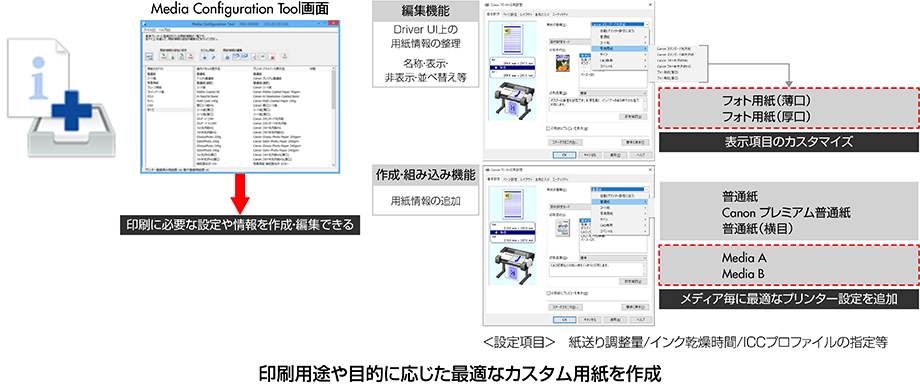Screen dimensions: 920x385
Task: Click the blue arrow icon beside red X
Action: click(262, 56)
